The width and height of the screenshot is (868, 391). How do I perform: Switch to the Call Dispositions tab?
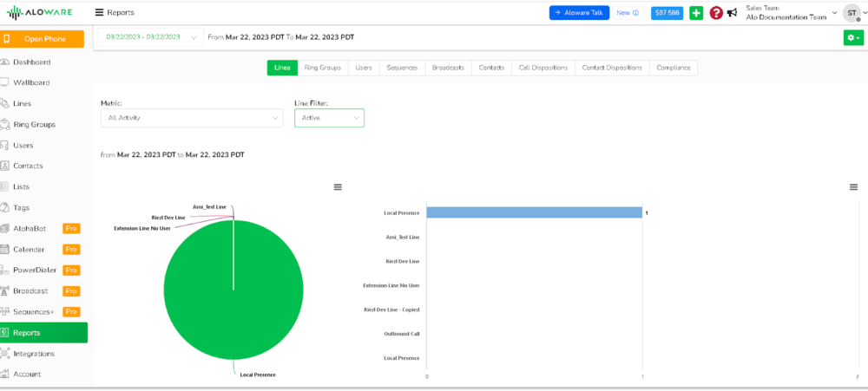pos(543,68)
